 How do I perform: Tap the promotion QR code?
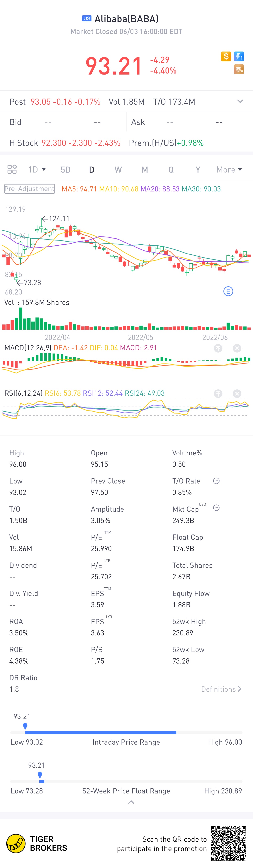click(228, 843)
